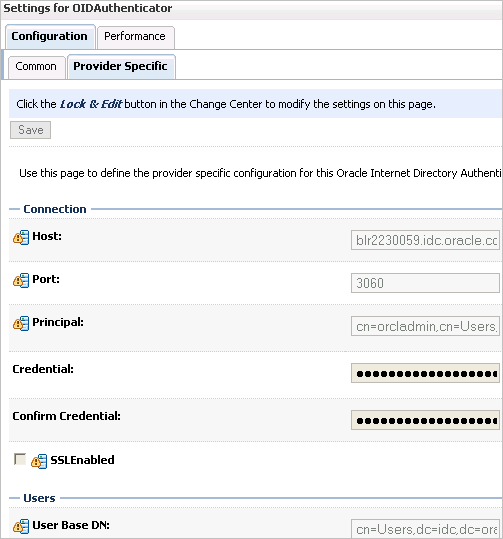
Task: Click the 'Use this page to define' description
Action: [261, 173]
